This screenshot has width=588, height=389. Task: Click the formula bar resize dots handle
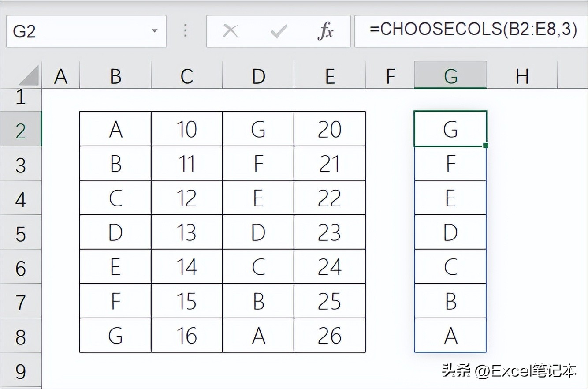tap(186, 31)
